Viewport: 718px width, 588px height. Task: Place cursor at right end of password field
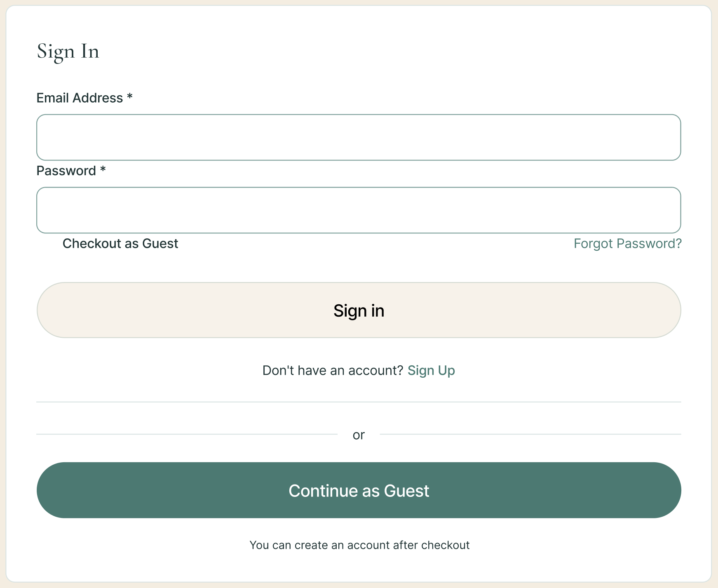[x=672, y=210]
